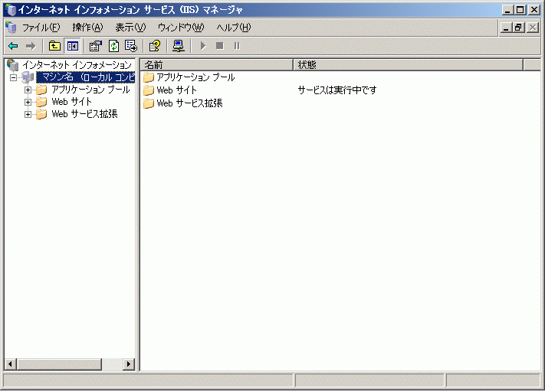Click the IIS Manager title bar icon

coord(11,9)
